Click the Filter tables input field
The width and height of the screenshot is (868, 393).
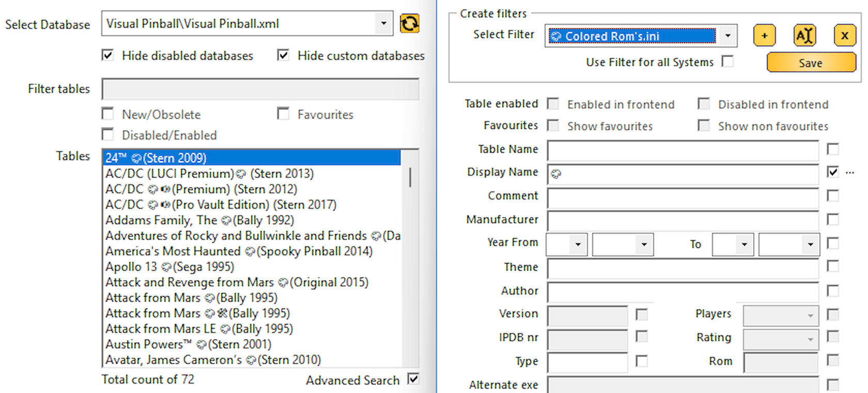pyautogui.click(x=260, y=89)
